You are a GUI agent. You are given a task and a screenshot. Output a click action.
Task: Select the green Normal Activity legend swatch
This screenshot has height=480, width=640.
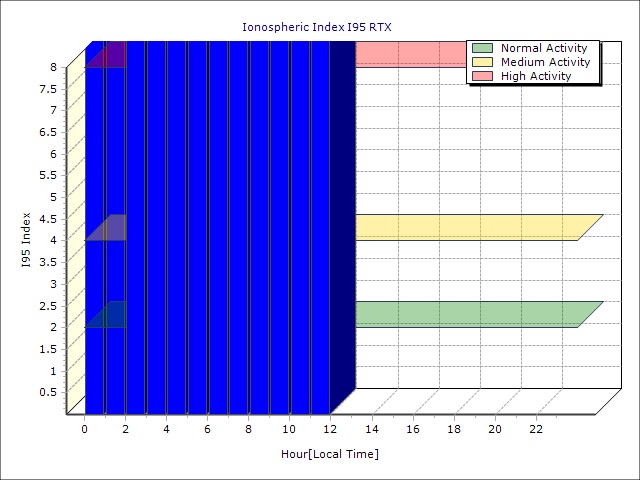pyautogui.click(x=482, y=48)
